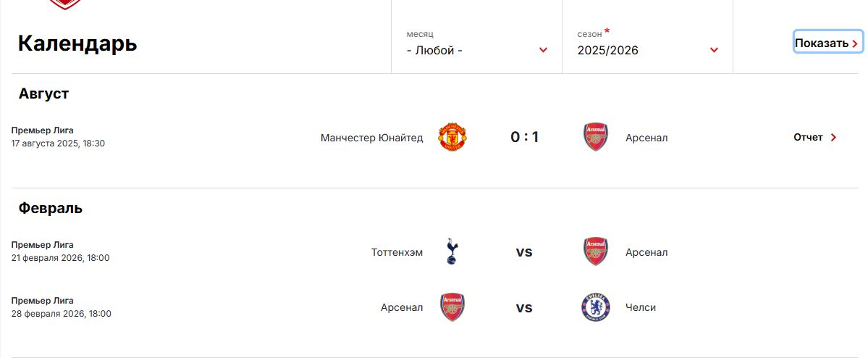Click the 0 : 1 match score

coord(524,137)
